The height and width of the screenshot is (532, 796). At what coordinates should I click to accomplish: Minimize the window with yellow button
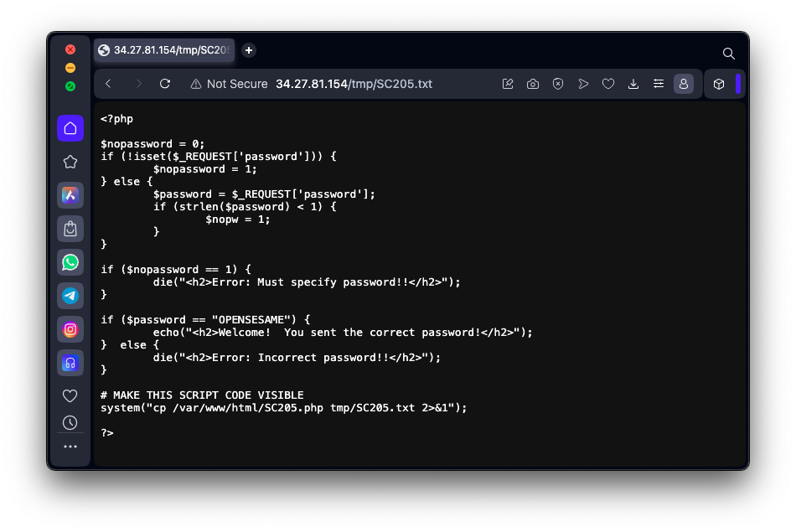(x=70, y=68)
